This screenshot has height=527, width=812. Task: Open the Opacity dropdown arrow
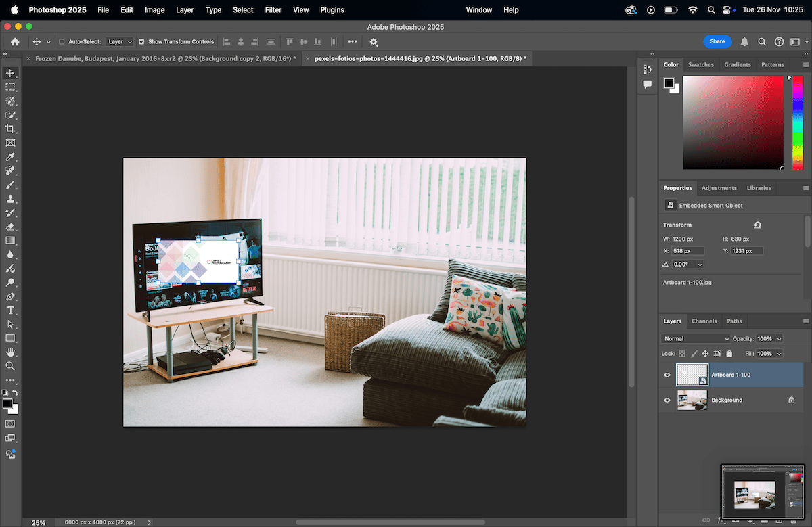point(780,338)
